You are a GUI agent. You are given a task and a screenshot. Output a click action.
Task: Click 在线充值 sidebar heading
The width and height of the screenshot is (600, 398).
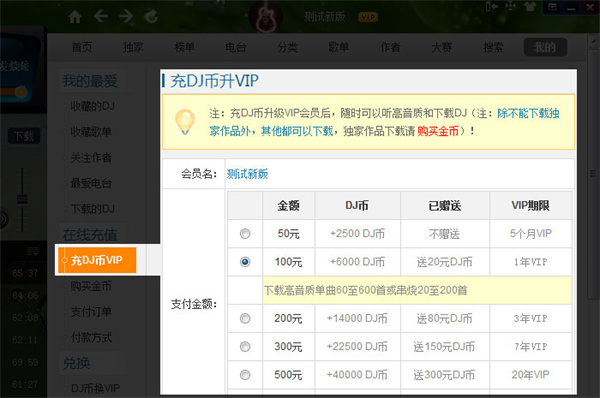[x=90, y=235]
